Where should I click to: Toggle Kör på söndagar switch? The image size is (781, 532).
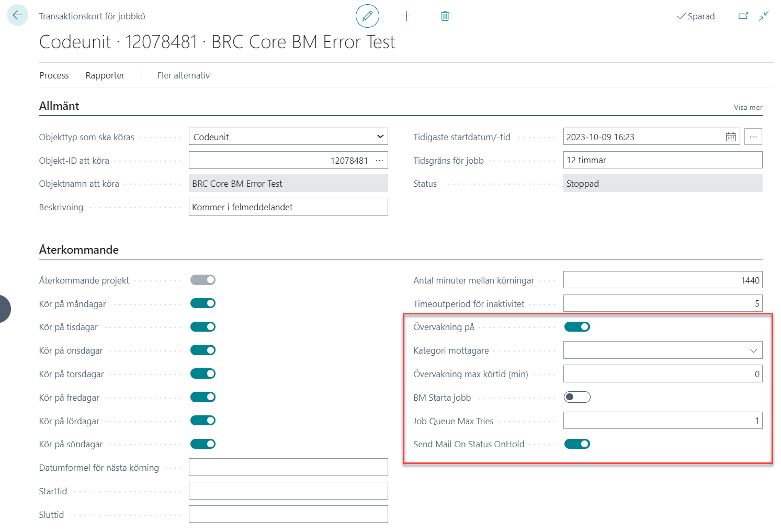(203, 444)
